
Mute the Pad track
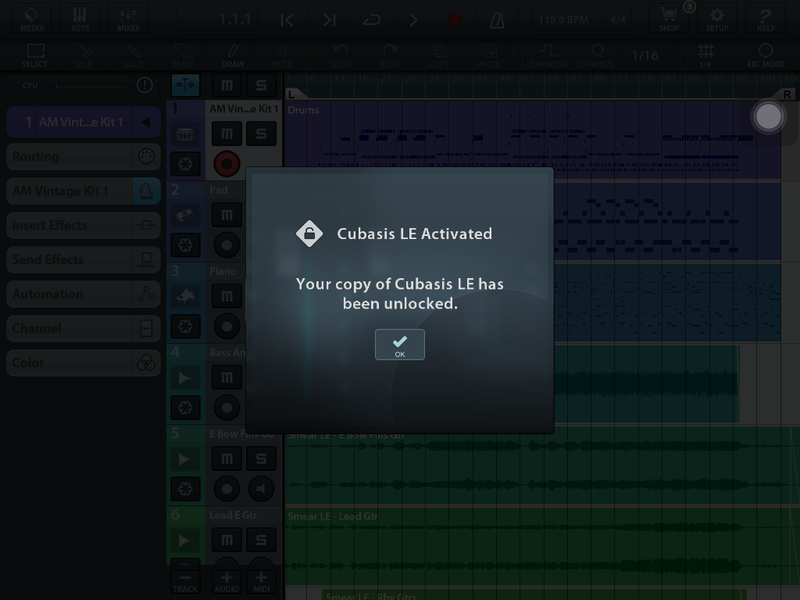coord(227,215)
